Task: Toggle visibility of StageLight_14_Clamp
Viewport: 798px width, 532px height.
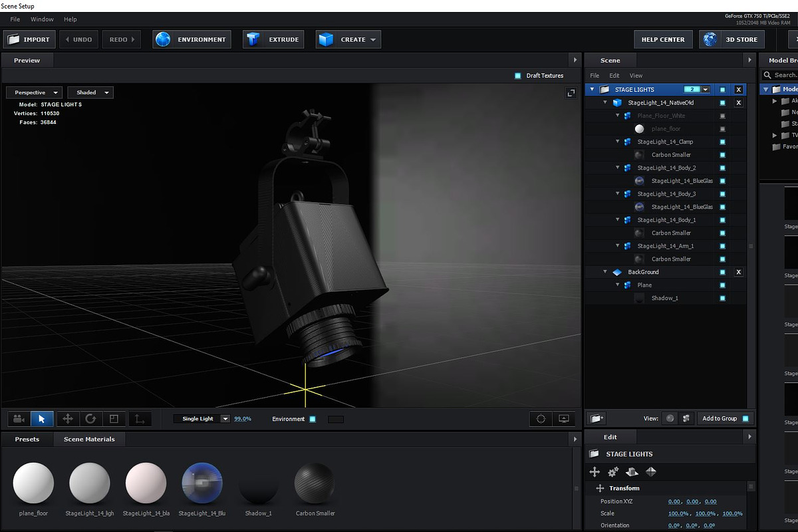Action: (x=723, y=142)
